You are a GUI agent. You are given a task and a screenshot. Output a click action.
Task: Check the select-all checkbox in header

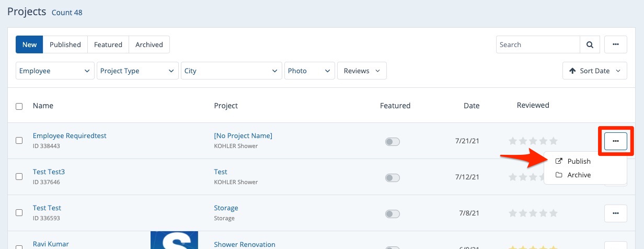(x=19, y=106)
